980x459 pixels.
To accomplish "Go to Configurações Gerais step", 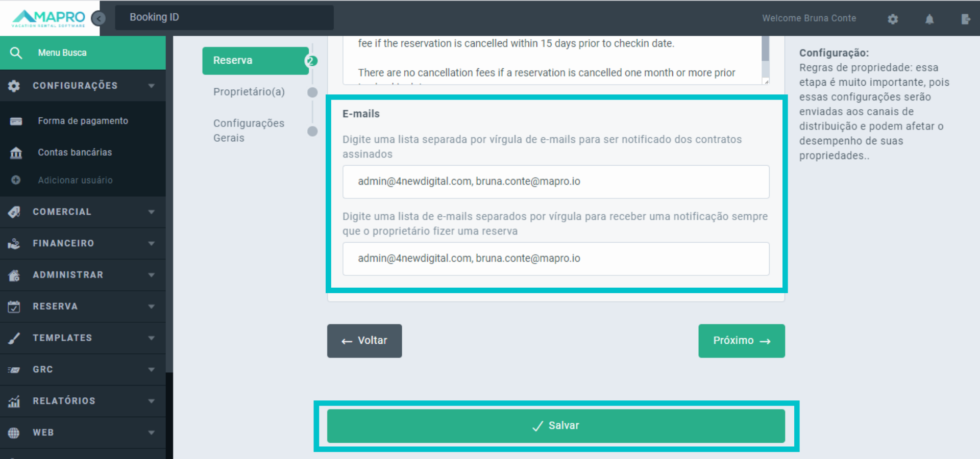I will pyautogui.click(x=249, y=131).
